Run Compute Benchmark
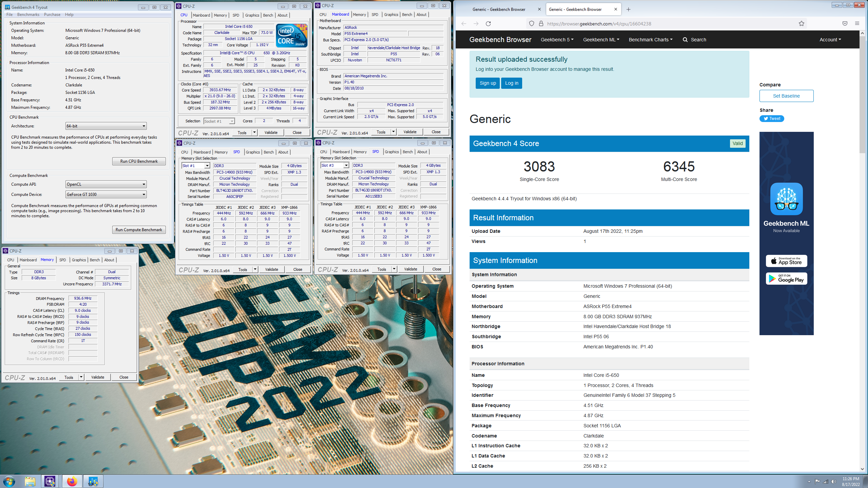 139,230
